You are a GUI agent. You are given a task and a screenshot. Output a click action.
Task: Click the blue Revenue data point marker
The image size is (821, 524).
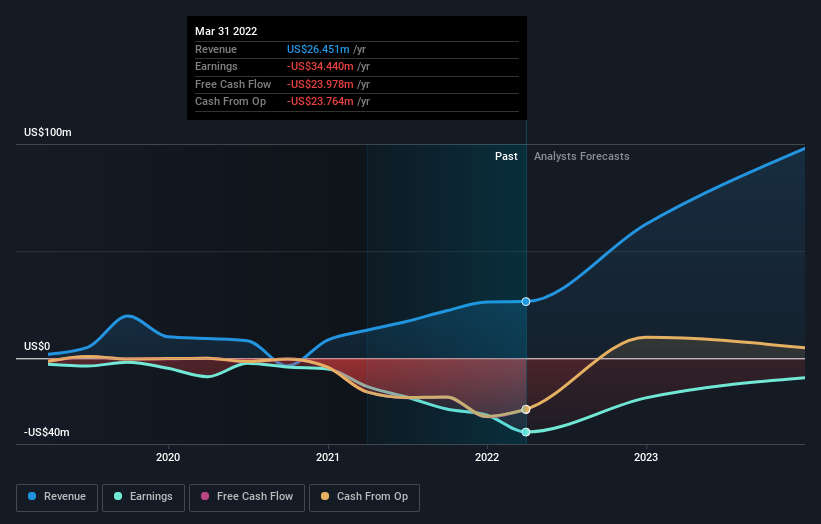[526, 302]
